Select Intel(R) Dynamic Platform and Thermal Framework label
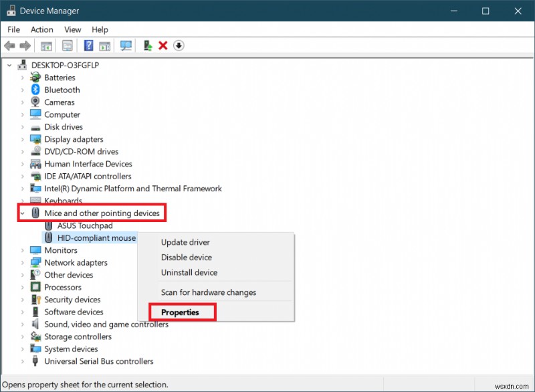535x392 pixels. (x=133, y=189)
